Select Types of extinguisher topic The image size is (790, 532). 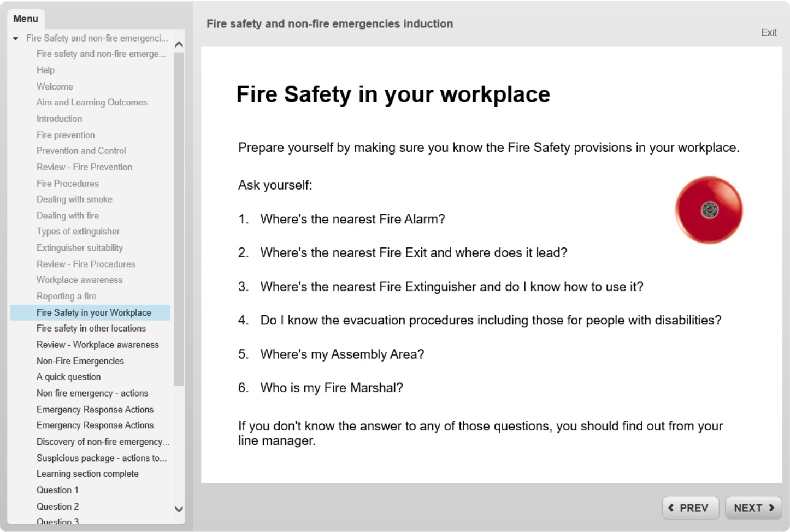[x=78, y=232]
